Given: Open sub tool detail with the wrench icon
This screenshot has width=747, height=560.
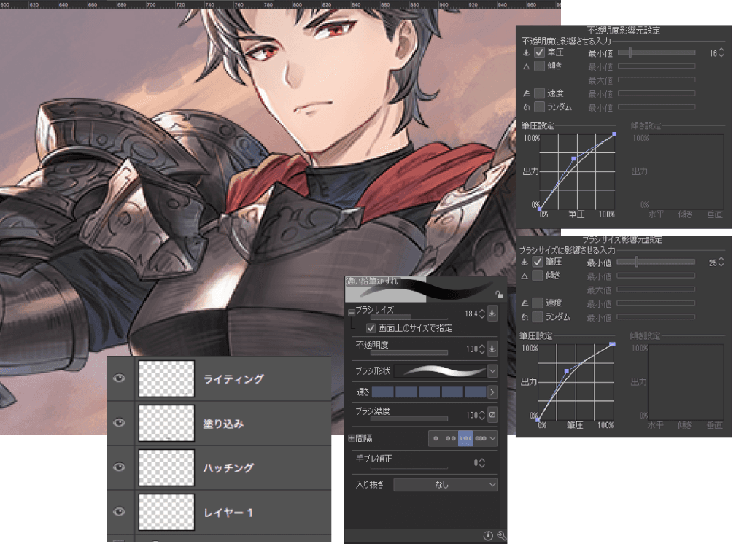Looking at the screenshot, I should click(500, 536).
